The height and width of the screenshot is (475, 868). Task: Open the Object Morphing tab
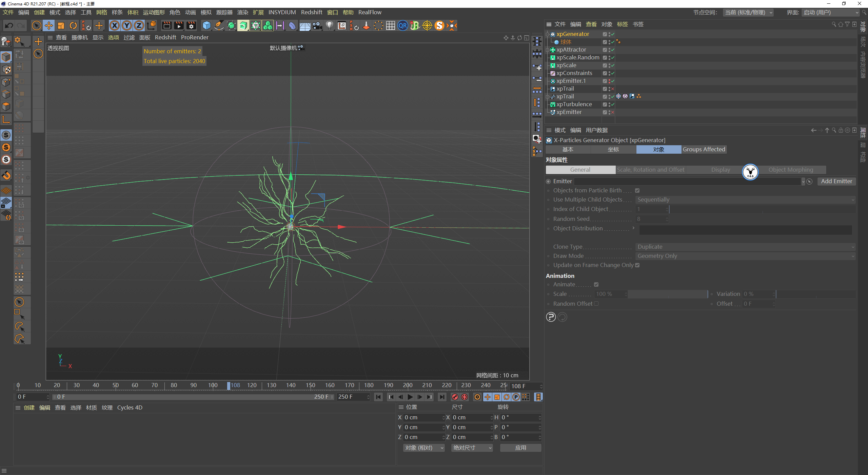click(791, 170)
